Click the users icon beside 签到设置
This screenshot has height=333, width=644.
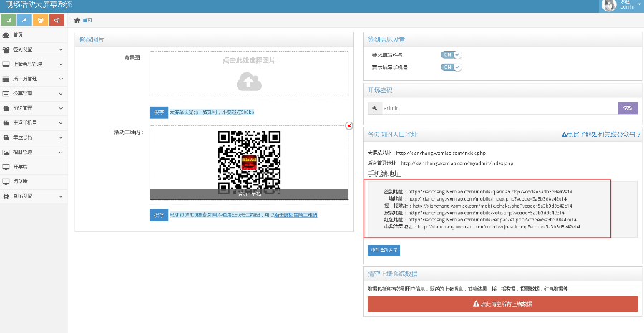6,49
